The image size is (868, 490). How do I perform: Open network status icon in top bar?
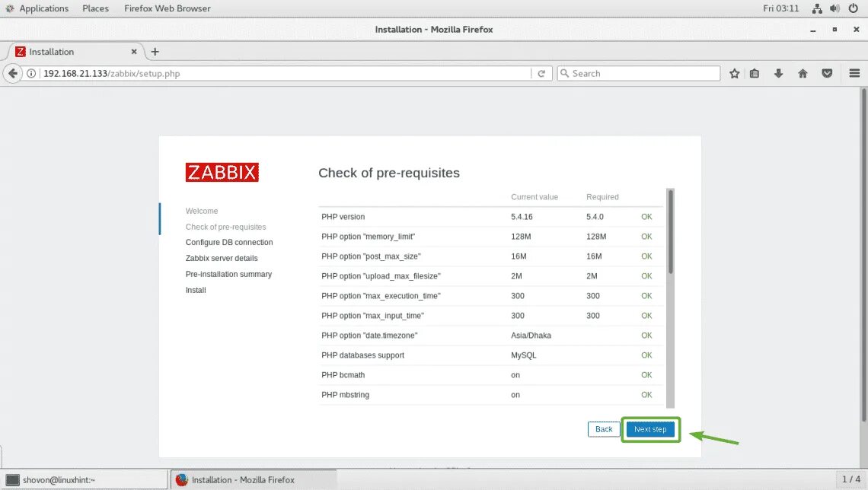coord(817,8)
